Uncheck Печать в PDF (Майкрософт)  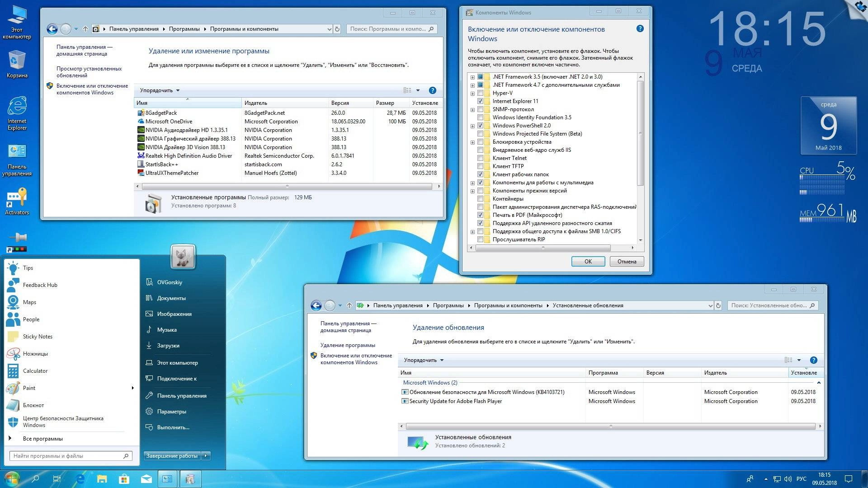point(480,215)
